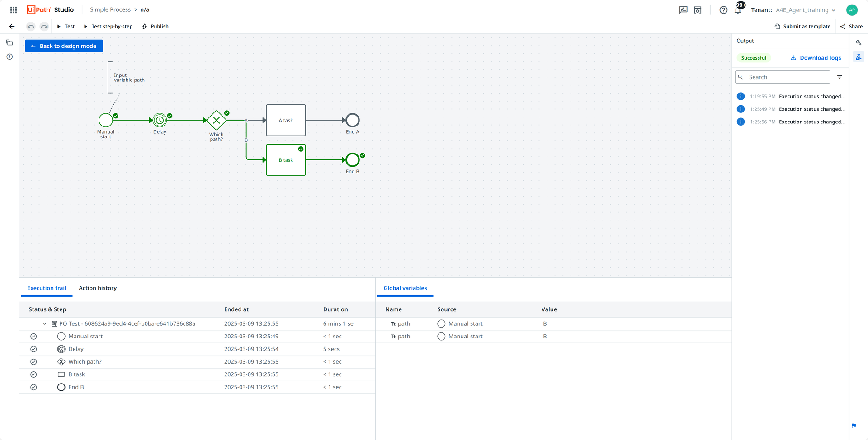Open the feedback chat icon in header

click(683, 10)
